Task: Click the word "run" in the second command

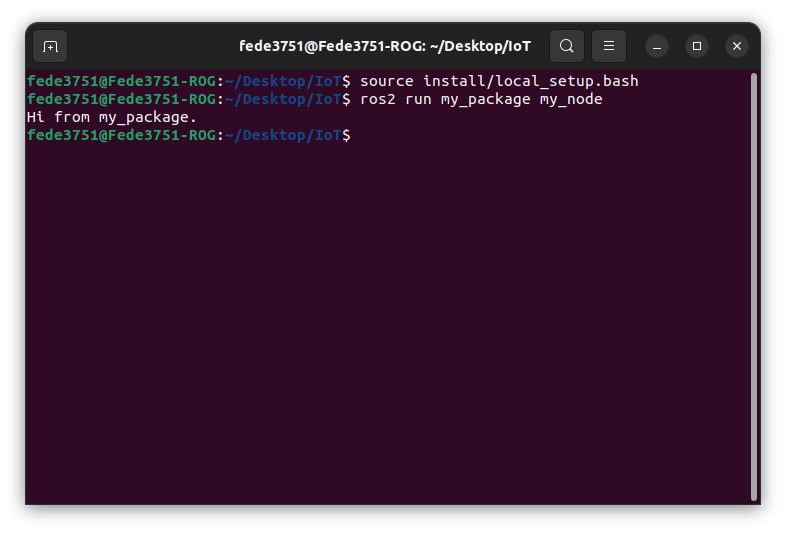Action: tap(418, 99)
